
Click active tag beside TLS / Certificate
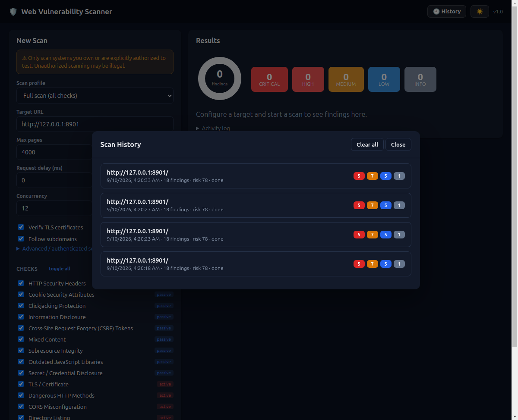tap(165, 384)
